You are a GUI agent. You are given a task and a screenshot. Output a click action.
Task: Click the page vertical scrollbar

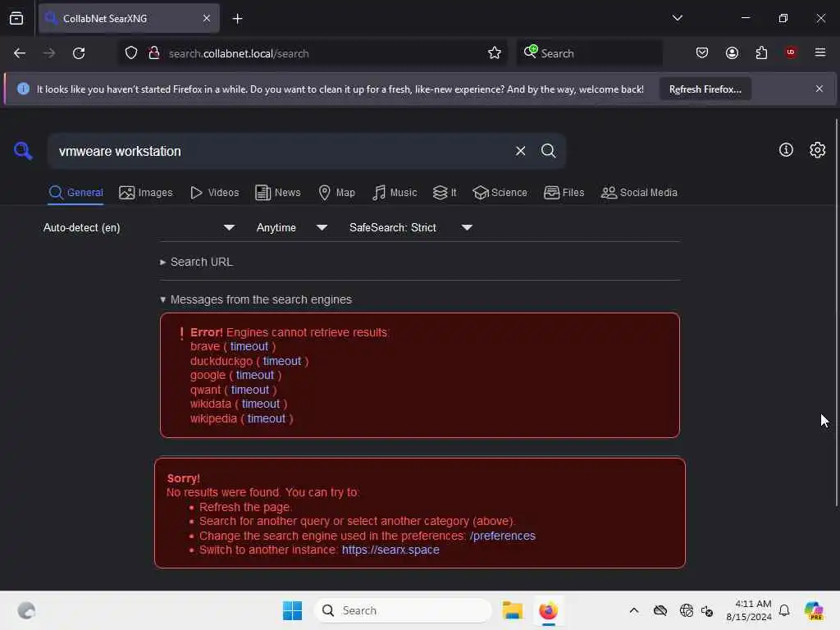[x=836, y=313]
